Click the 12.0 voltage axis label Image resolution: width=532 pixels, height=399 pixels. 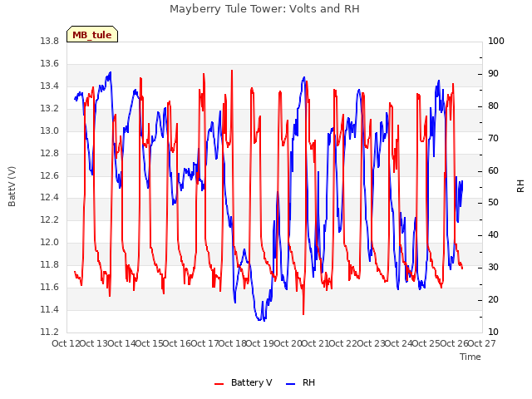(49, 242)
